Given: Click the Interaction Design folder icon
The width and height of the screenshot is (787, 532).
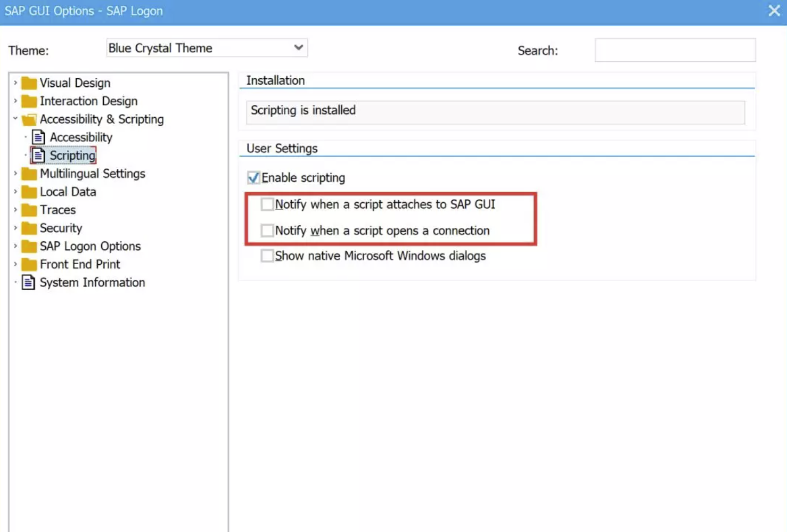Looking at the screenshot, I should point(29,101).
